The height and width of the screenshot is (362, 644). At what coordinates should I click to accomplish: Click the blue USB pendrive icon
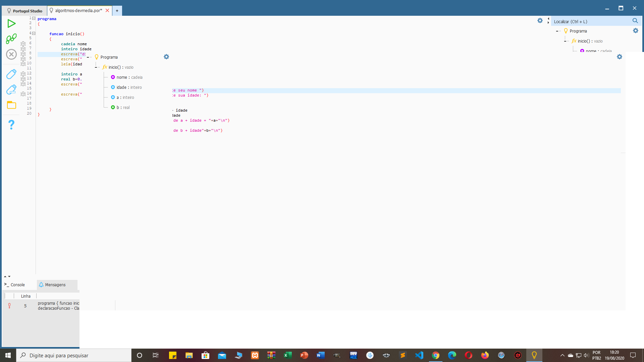tap(11, 74)
